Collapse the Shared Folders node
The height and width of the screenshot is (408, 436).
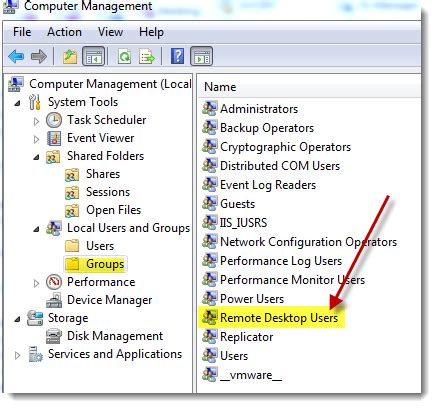point(37,157)
